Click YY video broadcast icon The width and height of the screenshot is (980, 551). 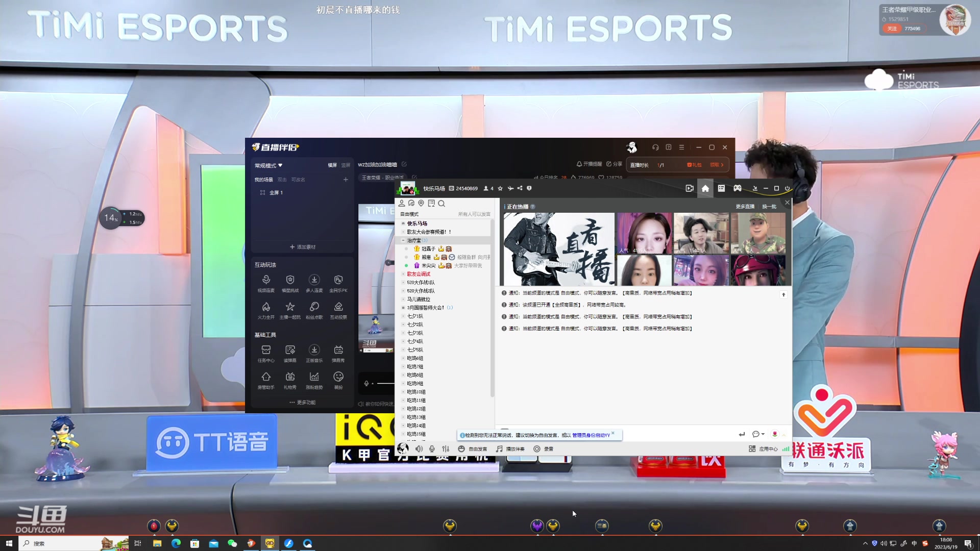[x=690, y=188]
